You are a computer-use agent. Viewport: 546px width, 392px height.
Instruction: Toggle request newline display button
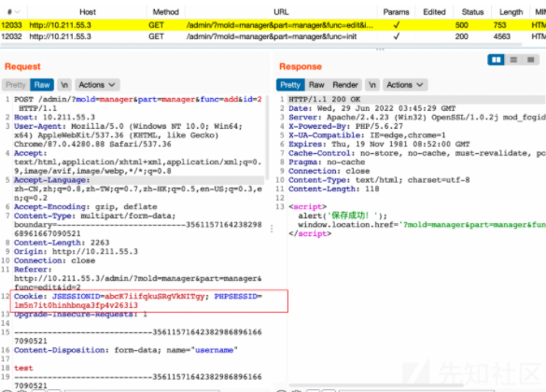64,85
